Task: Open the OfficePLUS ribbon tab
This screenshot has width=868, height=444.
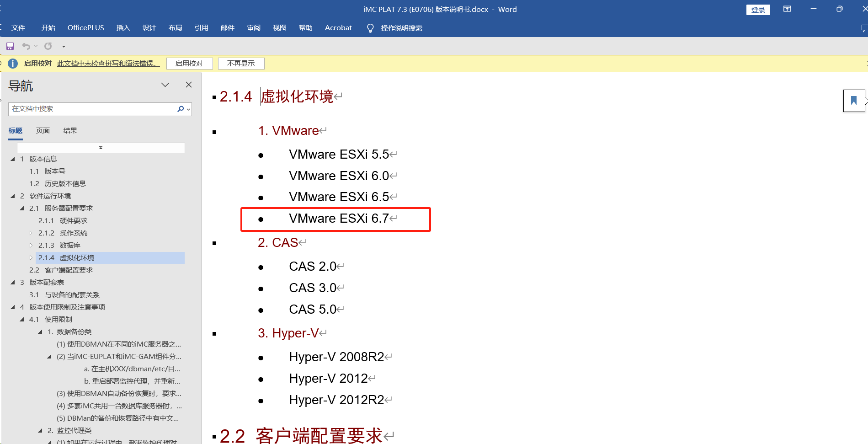Action: click(x=86, y=28)
